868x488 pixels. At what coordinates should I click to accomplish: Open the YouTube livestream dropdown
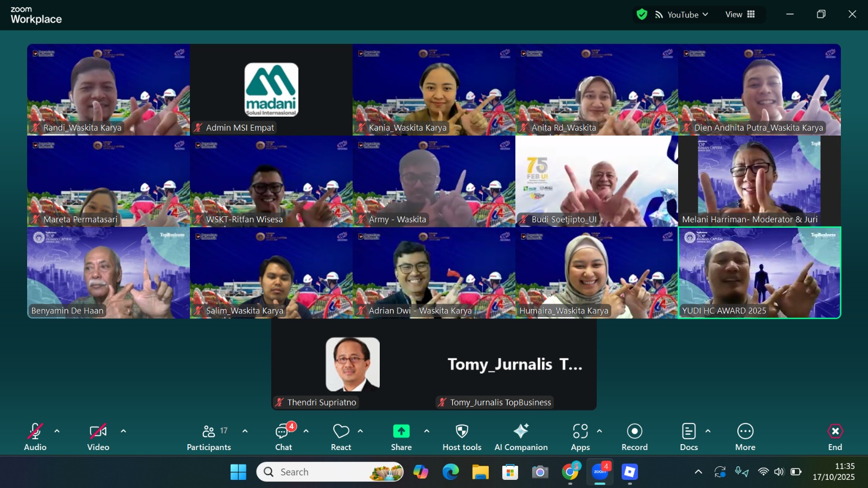coord(681,15)
